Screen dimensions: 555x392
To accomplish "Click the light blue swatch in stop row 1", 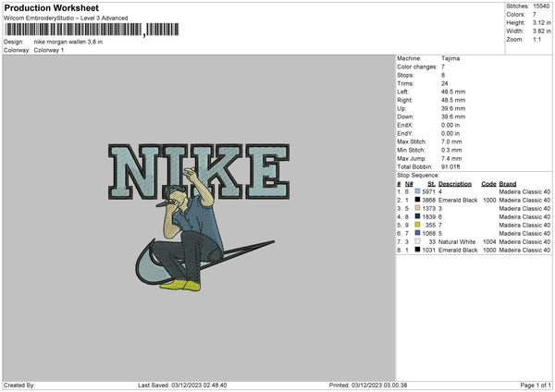I will click(x=418, y=191).
